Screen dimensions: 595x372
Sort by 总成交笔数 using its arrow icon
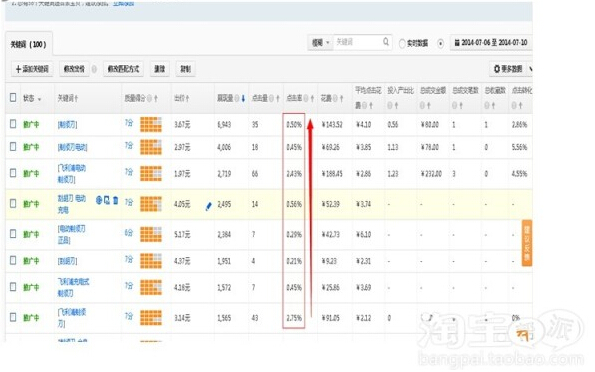coord(461,105)
